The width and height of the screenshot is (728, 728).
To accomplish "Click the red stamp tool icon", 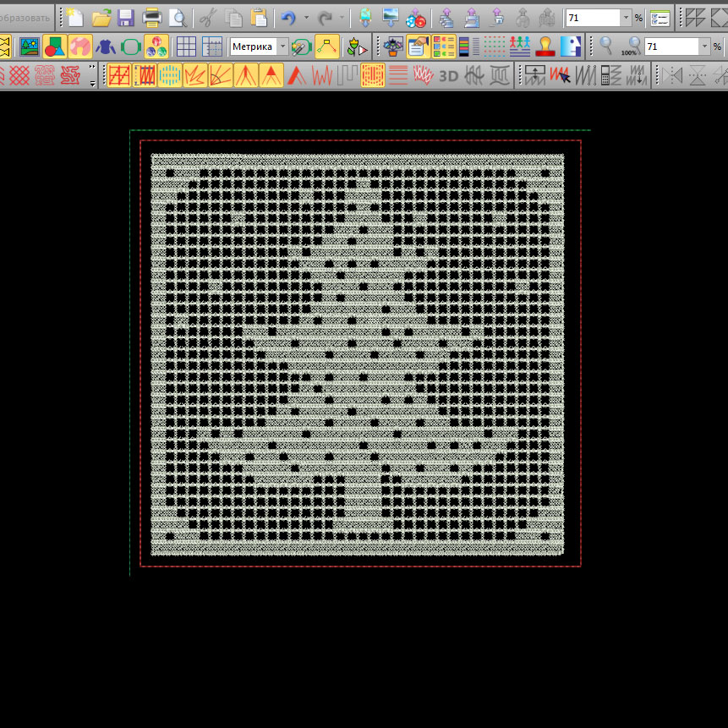I will (545, 47).
